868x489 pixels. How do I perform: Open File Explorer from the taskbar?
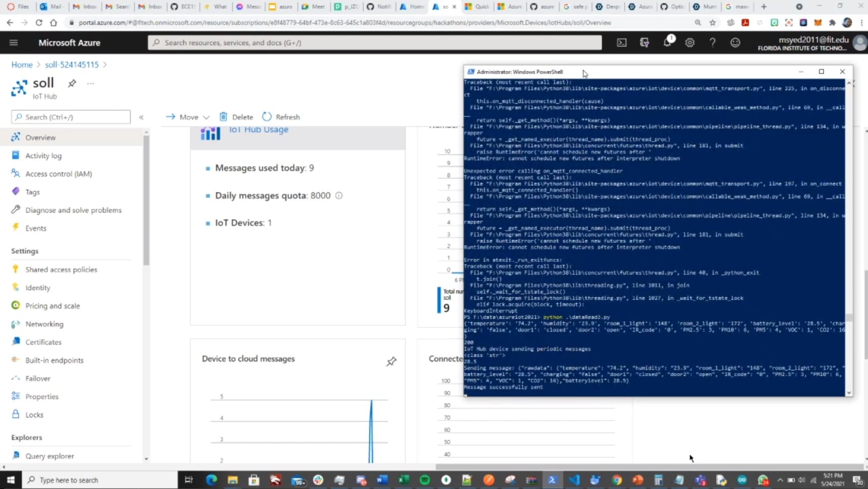(x=232, y=480)
